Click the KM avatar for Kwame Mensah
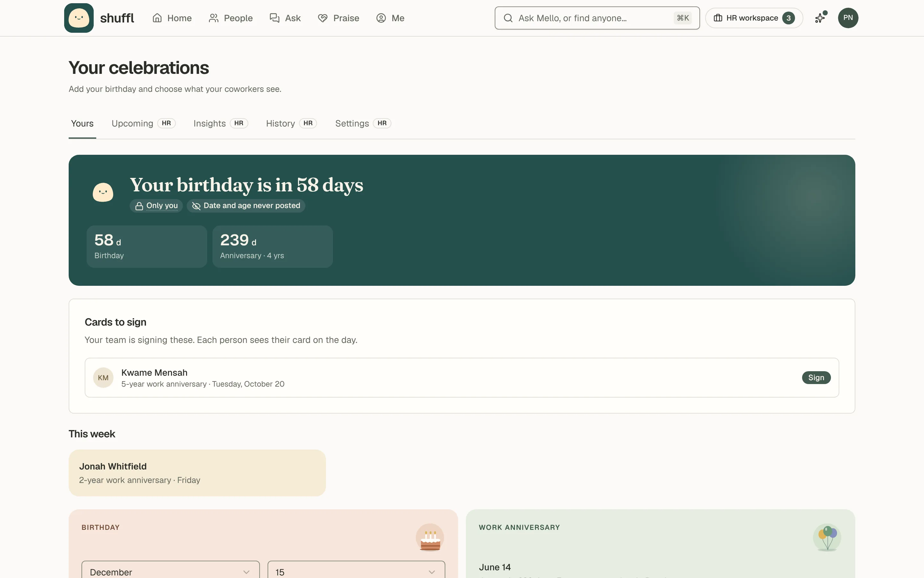This screenshot has width=924, height=578. click(x=103, y=378)
